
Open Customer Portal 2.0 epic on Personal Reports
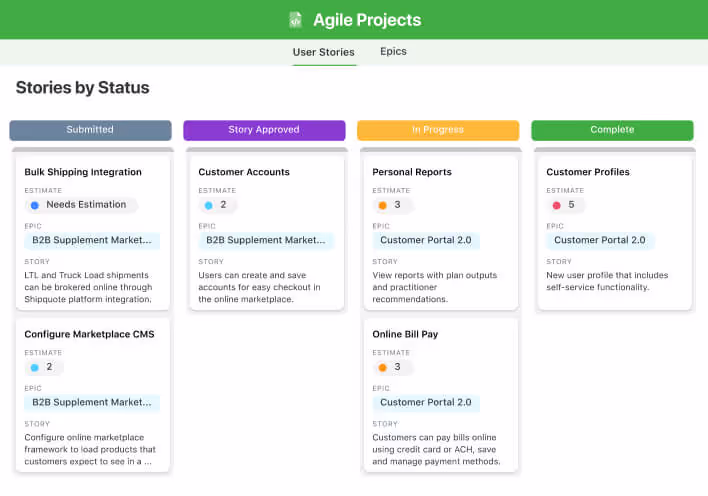(426, 240)
